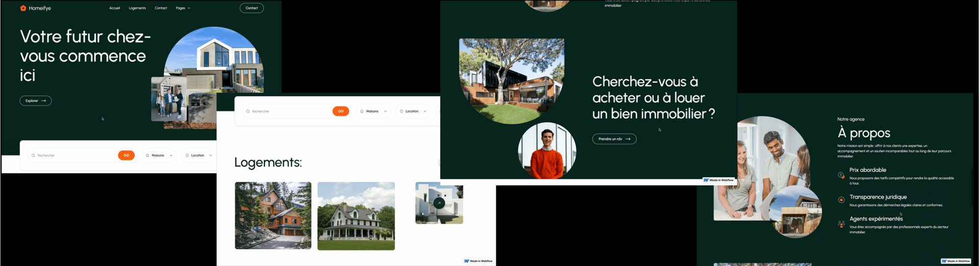
Task: Open the Location dropdown above Logements heading
Action: point(413,111)
